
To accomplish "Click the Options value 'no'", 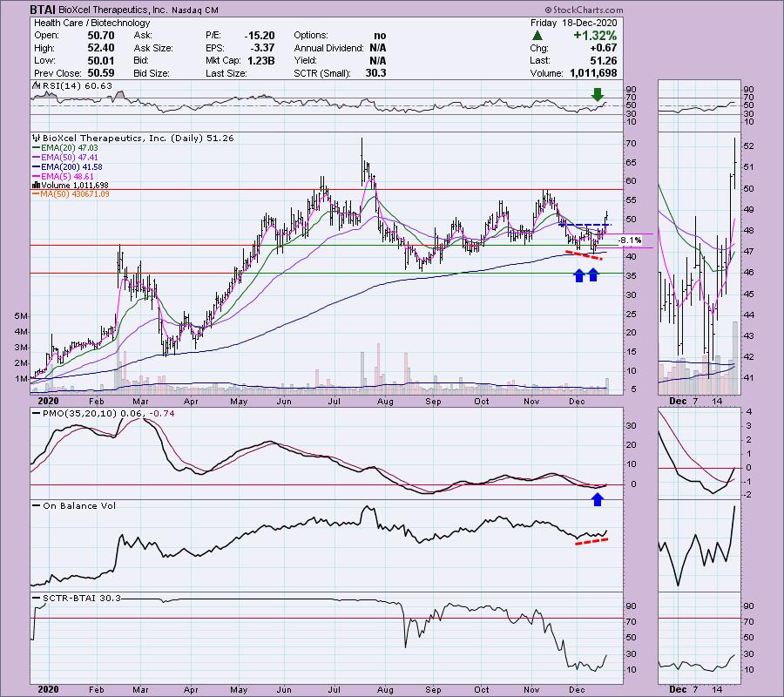I will point(380,36).
